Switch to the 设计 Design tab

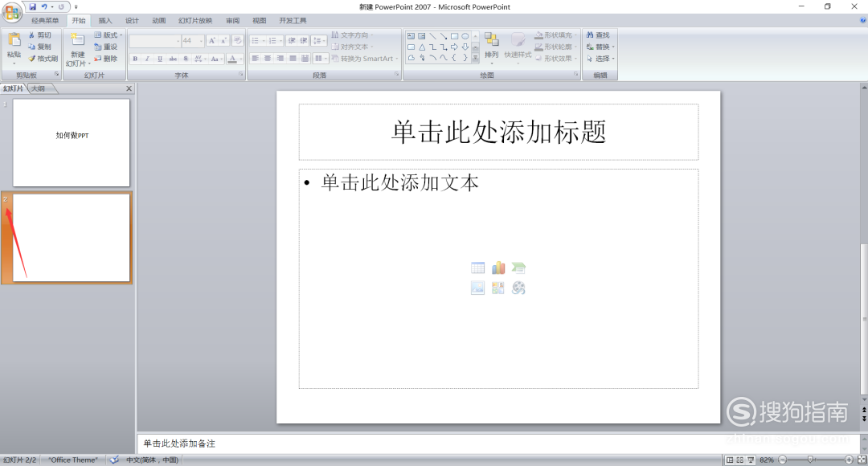pos(132,20)
